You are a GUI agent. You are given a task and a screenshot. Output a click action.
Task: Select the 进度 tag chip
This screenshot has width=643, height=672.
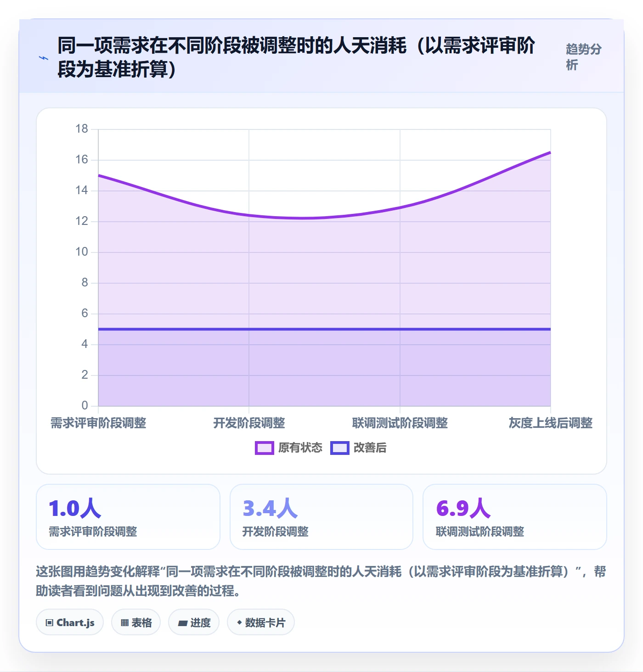tap(194, 622)
